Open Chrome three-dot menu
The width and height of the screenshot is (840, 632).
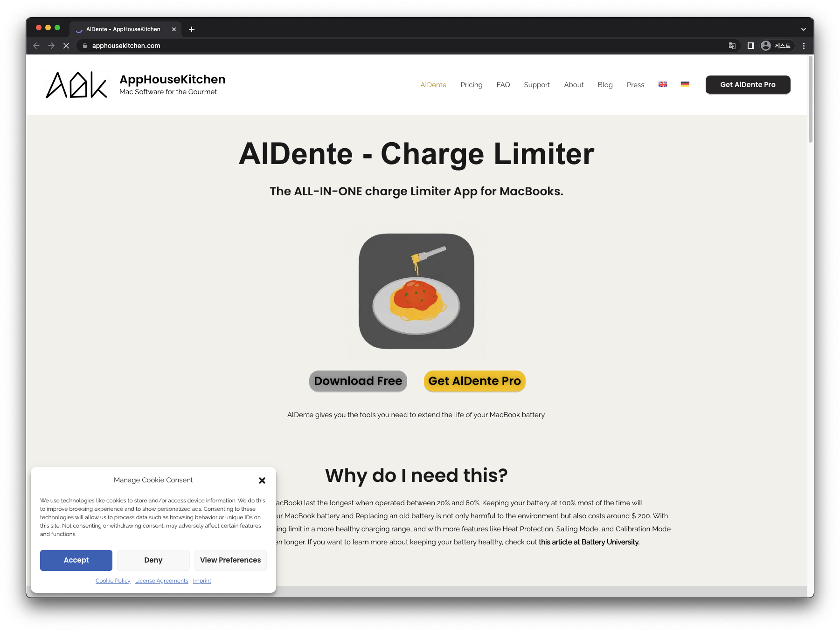804,46
